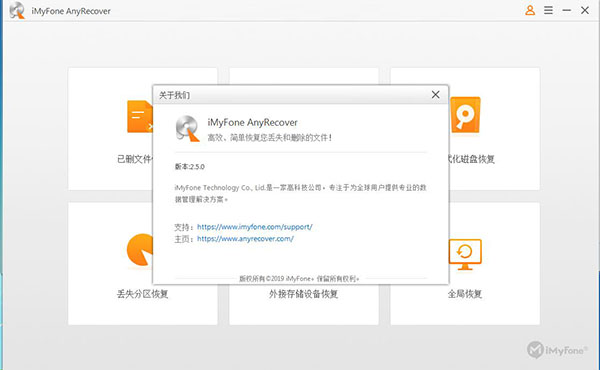
Task: Click the AnyRecover app logo in title bar
Action: pyautogui.click(x=17, y=10)
